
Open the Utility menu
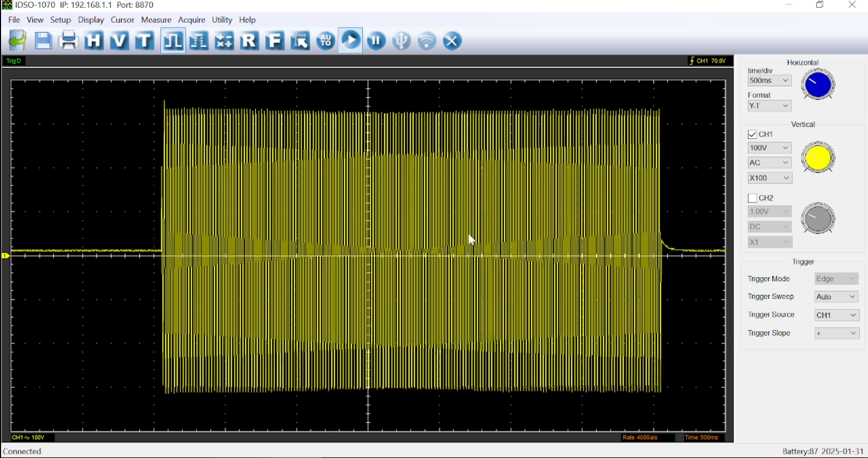coord(222,20)
